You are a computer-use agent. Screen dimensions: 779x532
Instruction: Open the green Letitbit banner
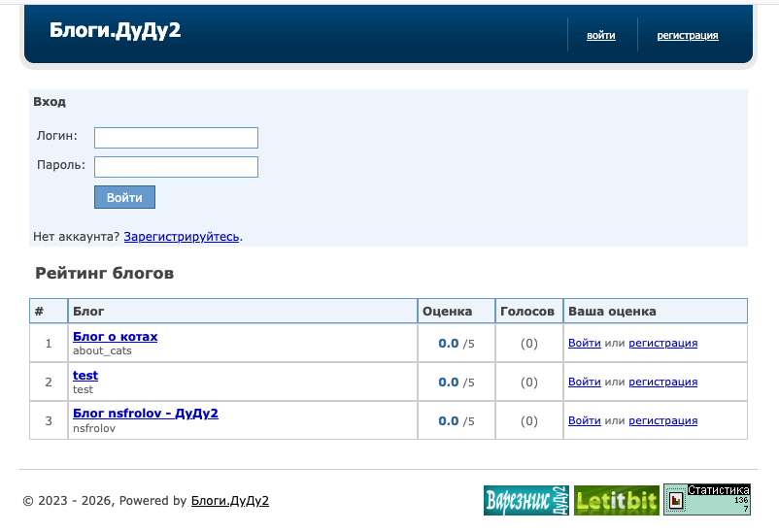click(x=617, y=500)
